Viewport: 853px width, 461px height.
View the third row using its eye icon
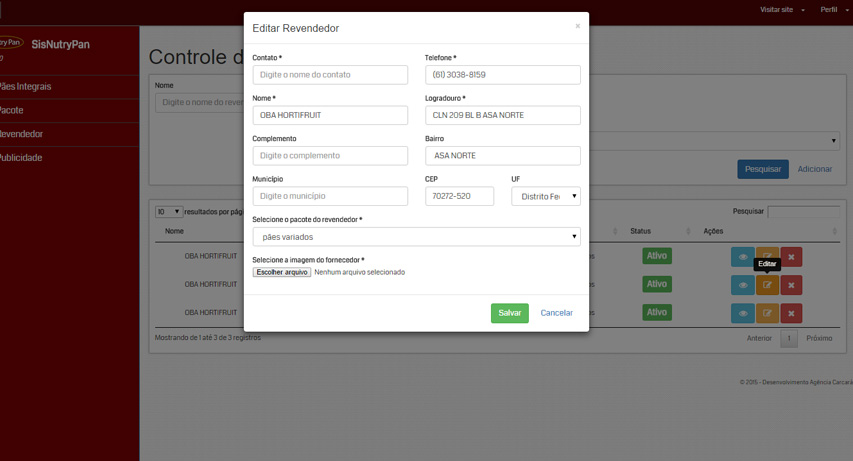coord(743,314)
